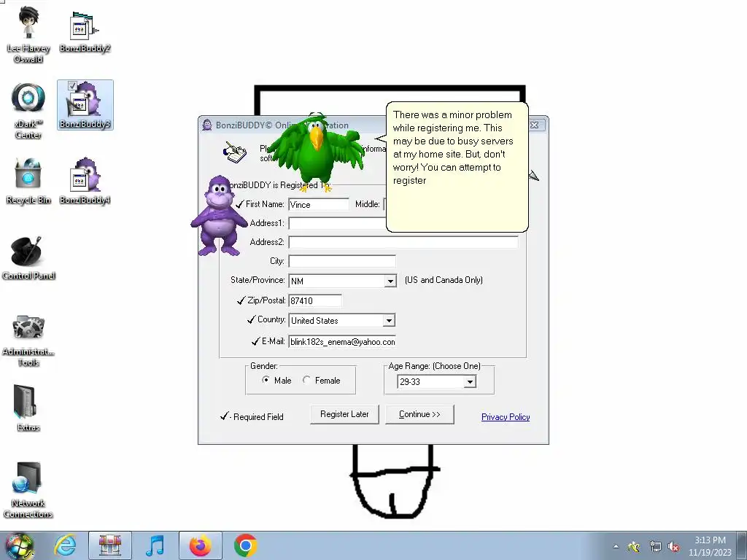
Task: Select the Control Panel desktop icon
Action: pyautogui.click(x=28, y=258)
